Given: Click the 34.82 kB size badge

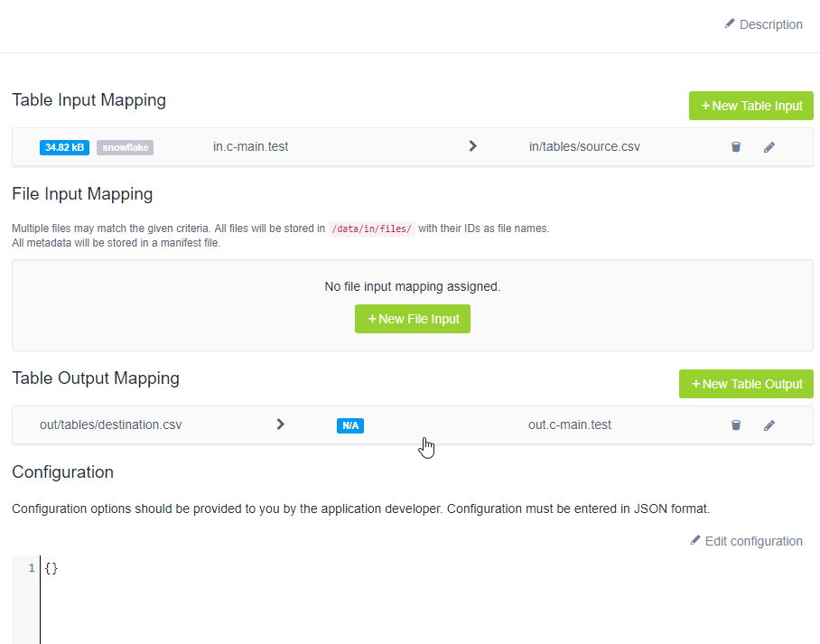Looking at the screenshot, I should pos(64,147).
